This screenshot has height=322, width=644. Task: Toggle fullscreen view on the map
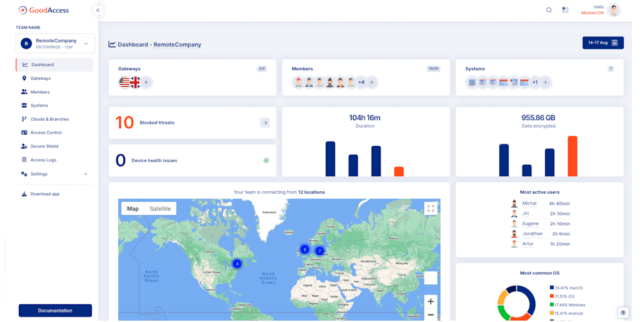coord(430,208)
